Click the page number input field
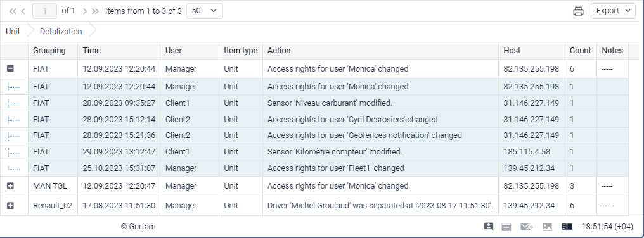This screenshot has height=238, width=644. click(44, 11)
